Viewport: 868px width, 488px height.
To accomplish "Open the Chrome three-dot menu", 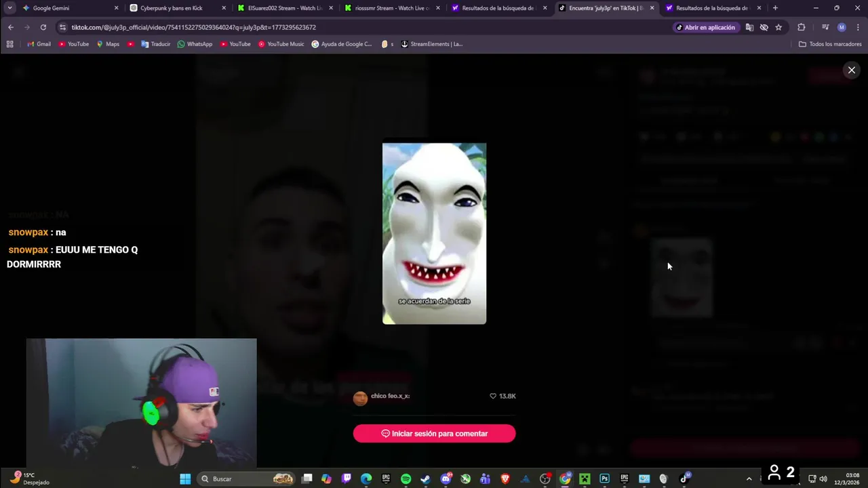I will 857,27.
